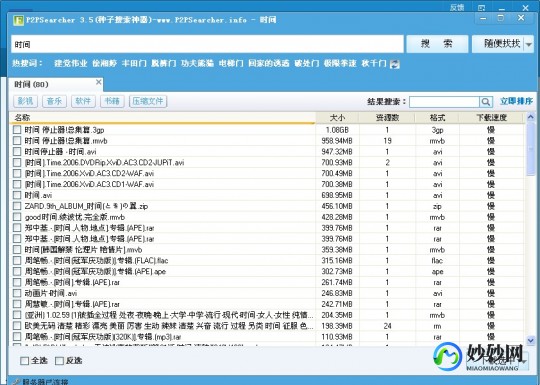Sort results by 下载速度 column header

pyautogui.click(x=491, y=117)
